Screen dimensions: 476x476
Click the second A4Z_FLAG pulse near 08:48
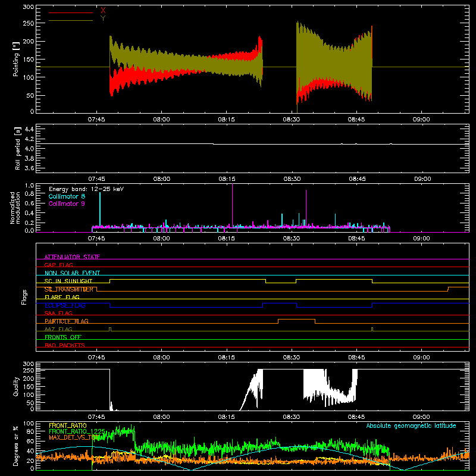(x=372, y=329)
